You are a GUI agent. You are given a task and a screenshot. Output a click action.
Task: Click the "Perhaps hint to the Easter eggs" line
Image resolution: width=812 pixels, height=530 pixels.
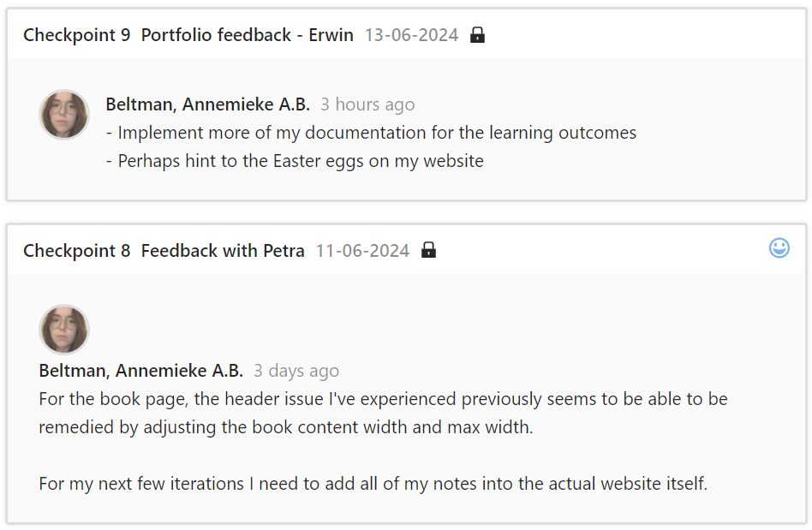(295, 160)
